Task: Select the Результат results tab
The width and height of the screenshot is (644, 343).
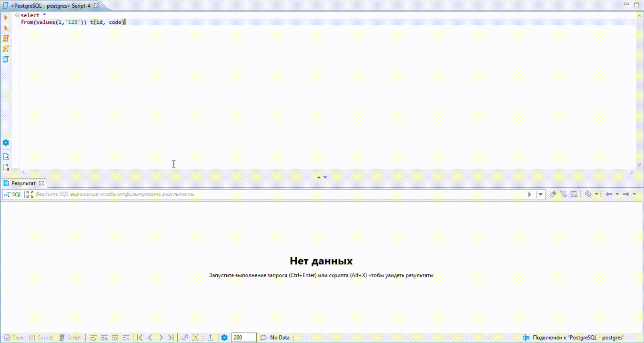Action: [x=24, y=183]
